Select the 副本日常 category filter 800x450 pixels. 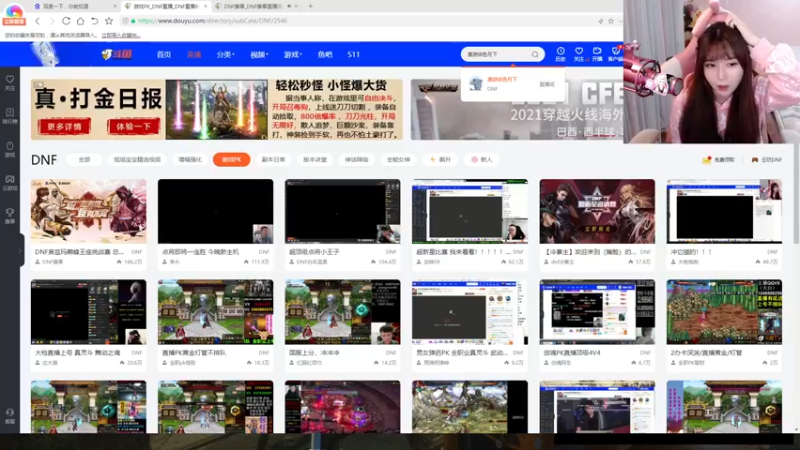273,160
